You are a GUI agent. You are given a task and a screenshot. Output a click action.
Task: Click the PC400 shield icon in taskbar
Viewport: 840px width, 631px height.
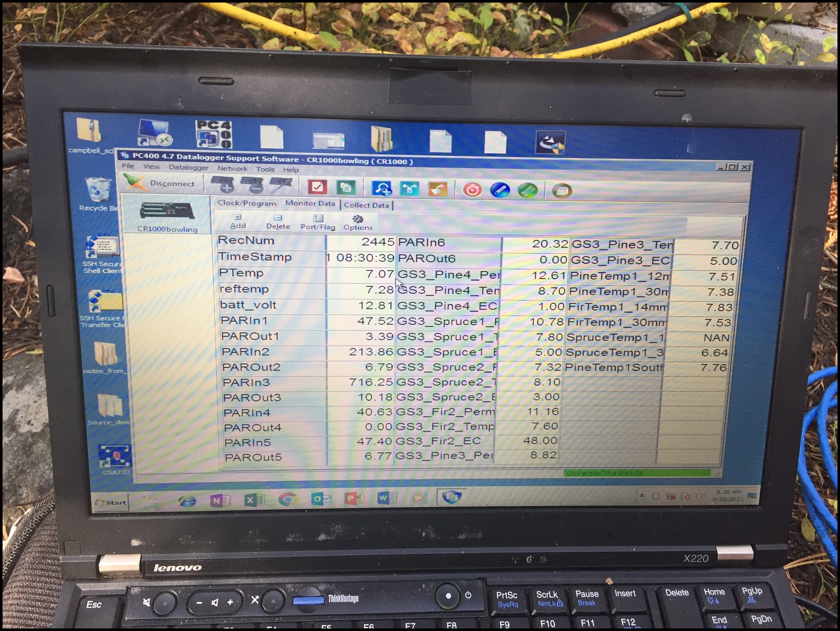pyautogui.click(x=452, y=496)
